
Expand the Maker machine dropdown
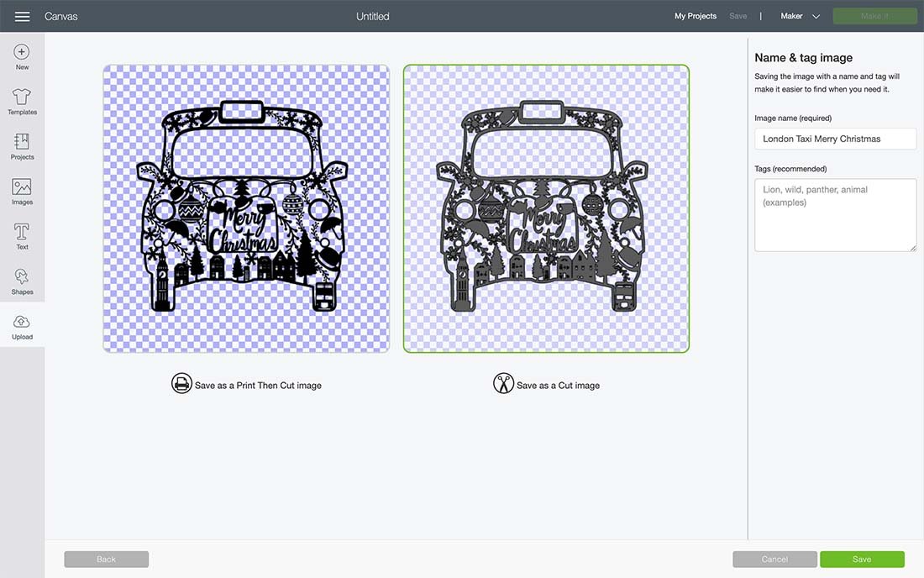[800, 17]
